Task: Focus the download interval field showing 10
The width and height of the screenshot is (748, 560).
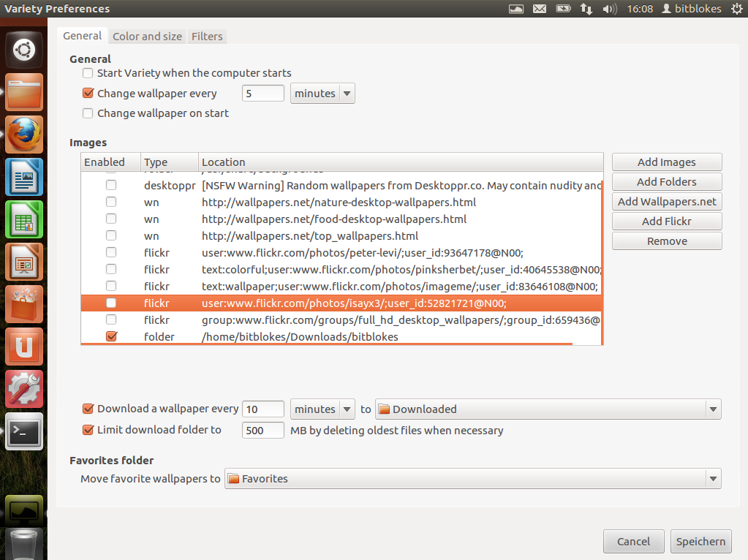Action: (x=262, y=409)
